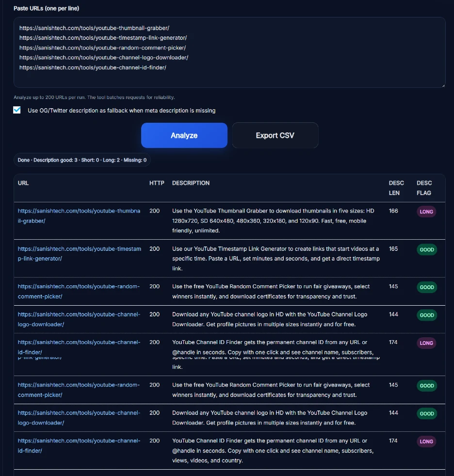Focus the Paste URLs text area
Image resolution: width=454 pixels, height=476 pixels.
pyautogui.click(x=229, y=78)
